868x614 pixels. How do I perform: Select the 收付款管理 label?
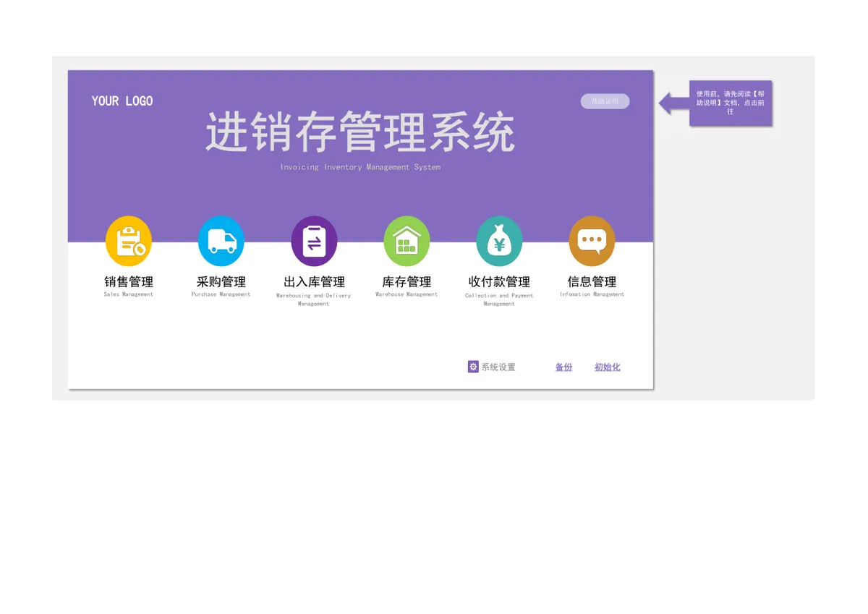click(x=499, y=282)
